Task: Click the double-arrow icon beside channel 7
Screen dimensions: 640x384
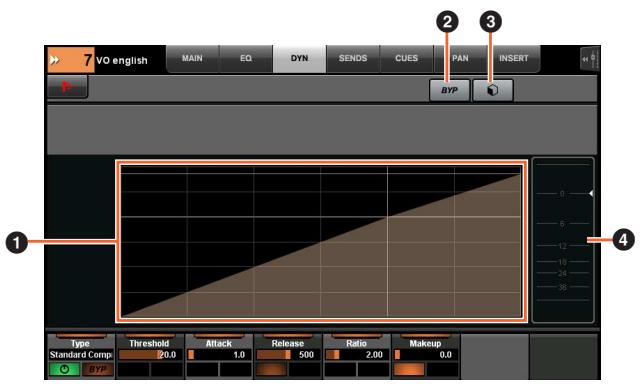Action: pyautogui.click(x=54, y=60)
